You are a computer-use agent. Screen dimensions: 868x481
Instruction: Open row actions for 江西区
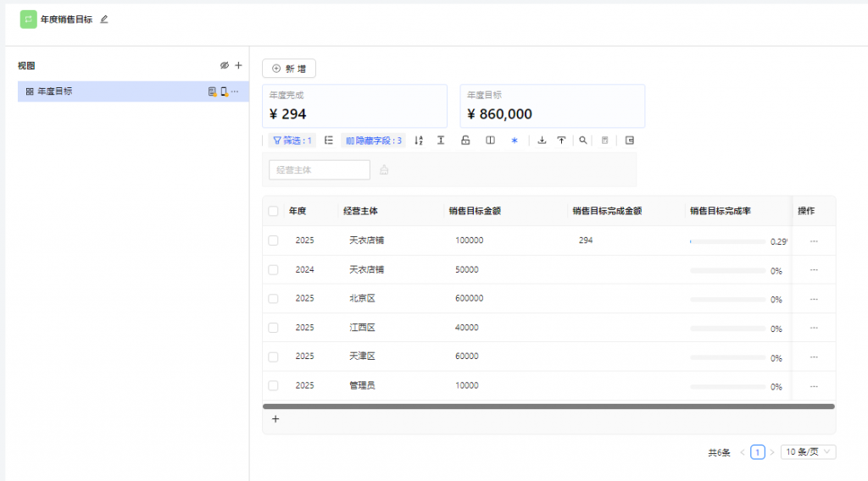(x=814, y=328)
